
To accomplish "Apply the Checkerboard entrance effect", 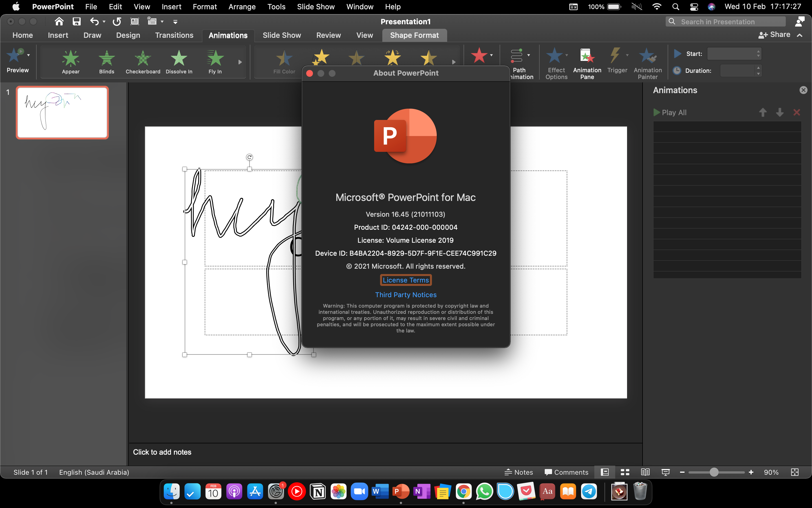I will tap(143, 62).
